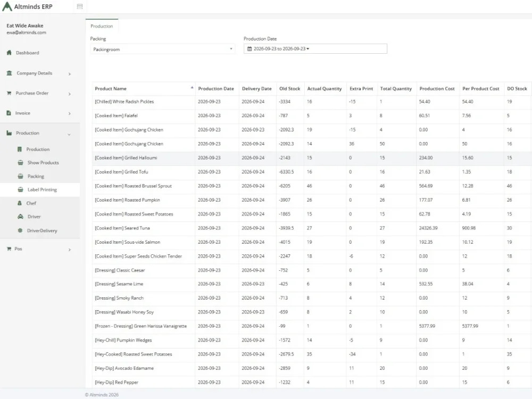Select the [Hey-Chill] Pumpkin Wedges row
The width and height of the screenshot is (532, 399).
[311, 340]
